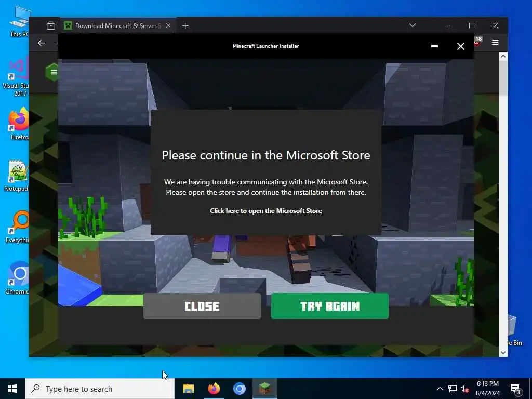Open the notification center icon
Viewport: 532px width, 399px height.
point(516,389)
